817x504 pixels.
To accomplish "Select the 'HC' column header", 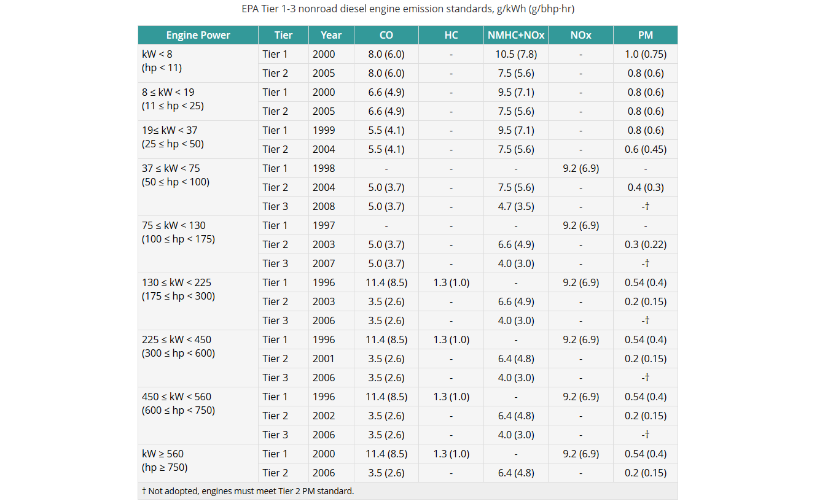I will 451,35.
